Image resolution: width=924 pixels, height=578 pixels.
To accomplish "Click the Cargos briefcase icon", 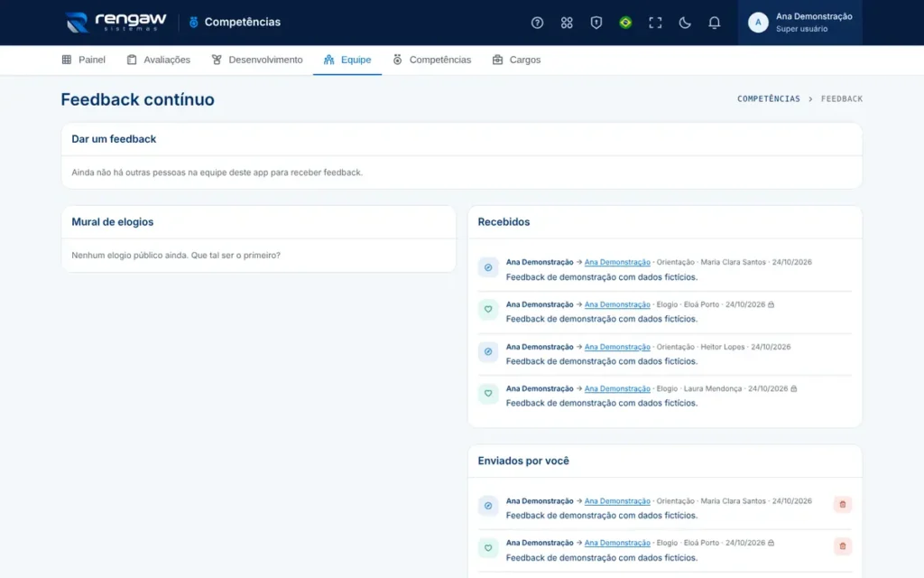I will [x=497, y=60].
